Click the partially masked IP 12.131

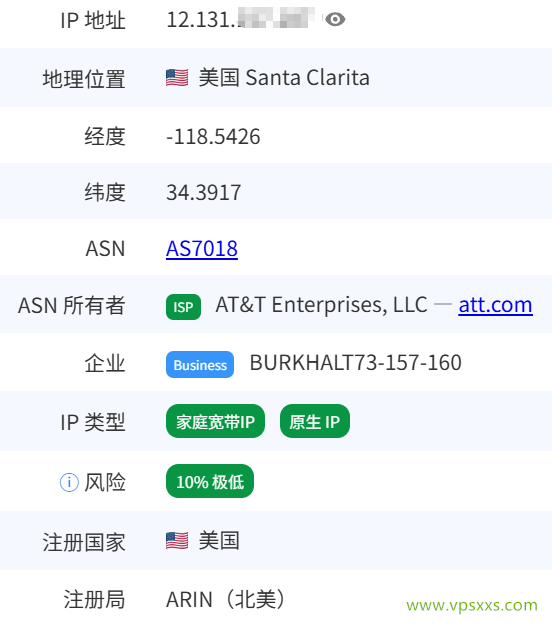[x=241, y=19]
